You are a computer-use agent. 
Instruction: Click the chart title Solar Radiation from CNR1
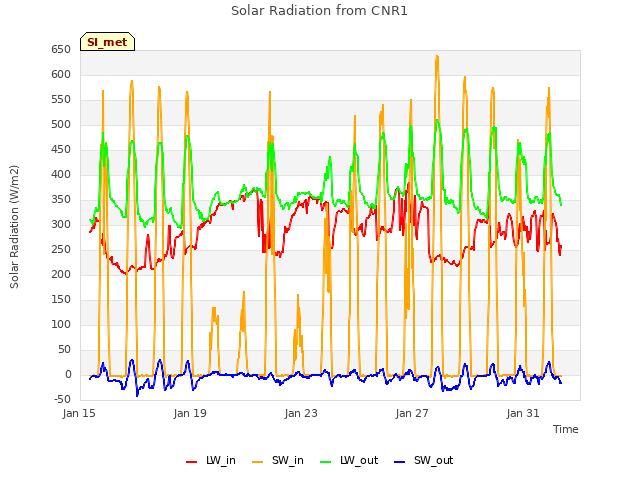point(319,11)
